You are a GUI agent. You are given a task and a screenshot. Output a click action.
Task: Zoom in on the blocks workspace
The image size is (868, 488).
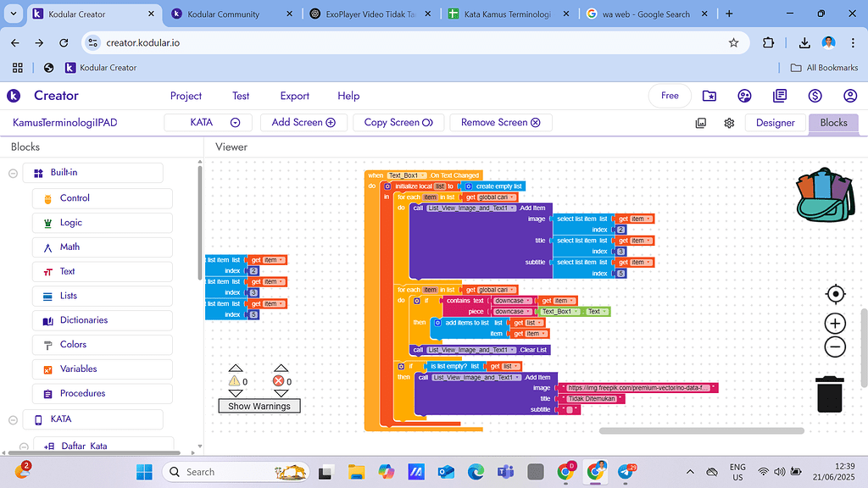[835, 324]
